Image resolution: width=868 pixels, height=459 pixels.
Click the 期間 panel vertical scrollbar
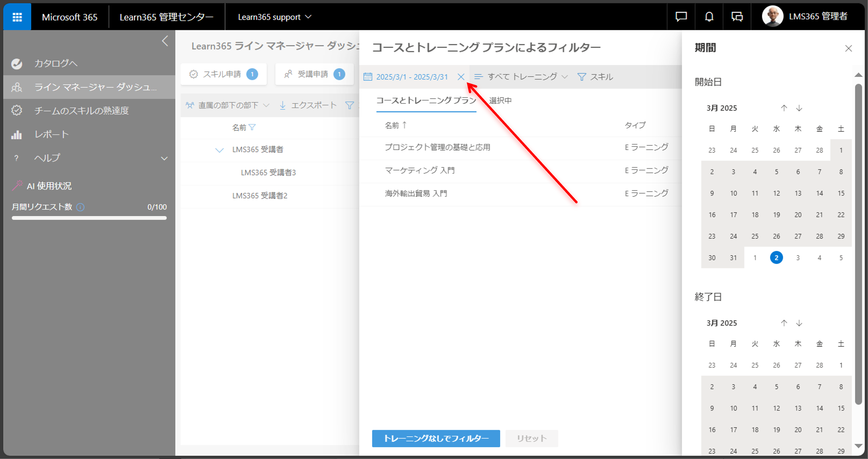pyautogui.click(x=859, y=244)
